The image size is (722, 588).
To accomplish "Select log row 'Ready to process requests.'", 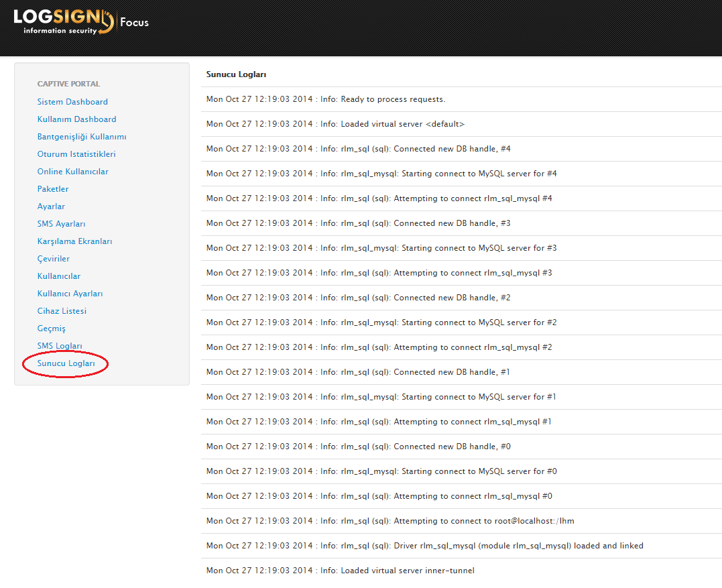I will pyautogui.click(x=461, y=99).
